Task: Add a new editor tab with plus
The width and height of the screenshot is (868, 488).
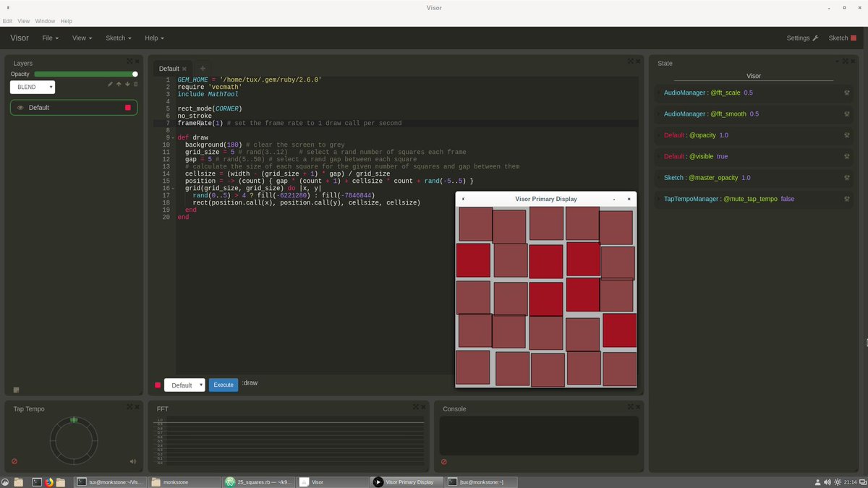Action: (203, 68)
